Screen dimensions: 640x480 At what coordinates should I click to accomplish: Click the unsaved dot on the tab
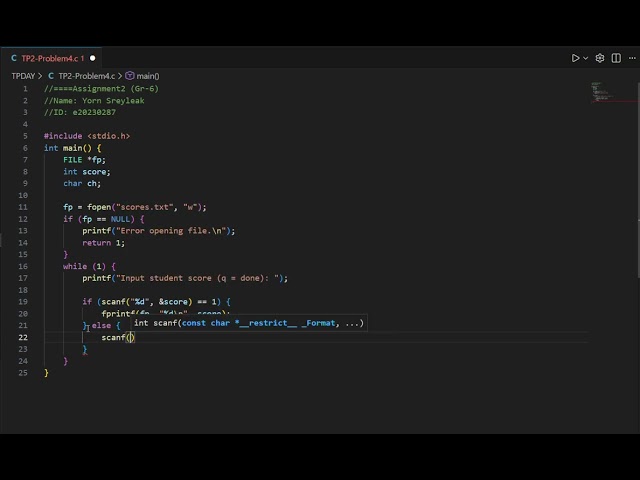click(93, 58)
